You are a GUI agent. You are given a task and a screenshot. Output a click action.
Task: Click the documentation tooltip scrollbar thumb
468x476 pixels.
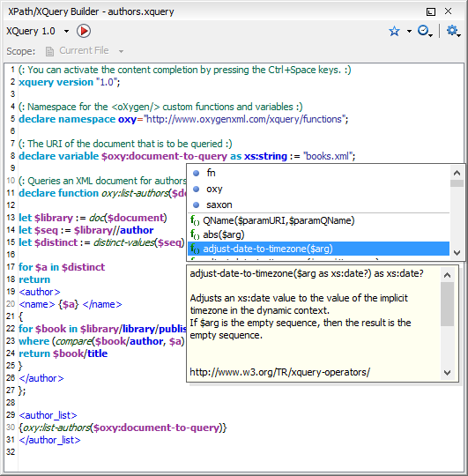(x=447, y=304)
